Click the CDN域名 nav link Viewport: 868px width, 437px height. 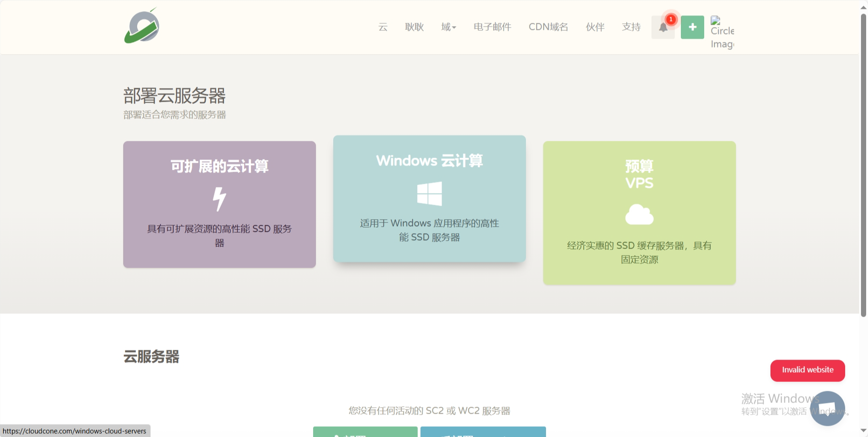point(548,27)
